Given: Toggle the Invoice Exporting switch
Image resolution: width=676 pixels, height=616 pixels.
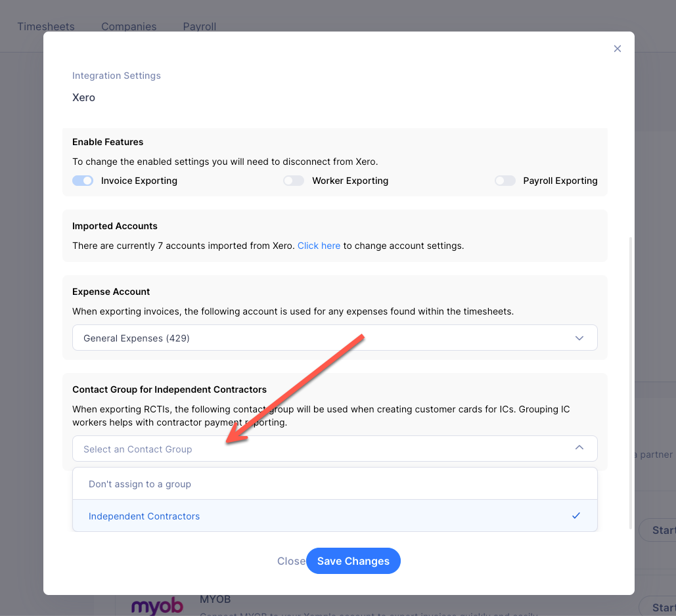Looking at the screenshot, I should point(83,181).
